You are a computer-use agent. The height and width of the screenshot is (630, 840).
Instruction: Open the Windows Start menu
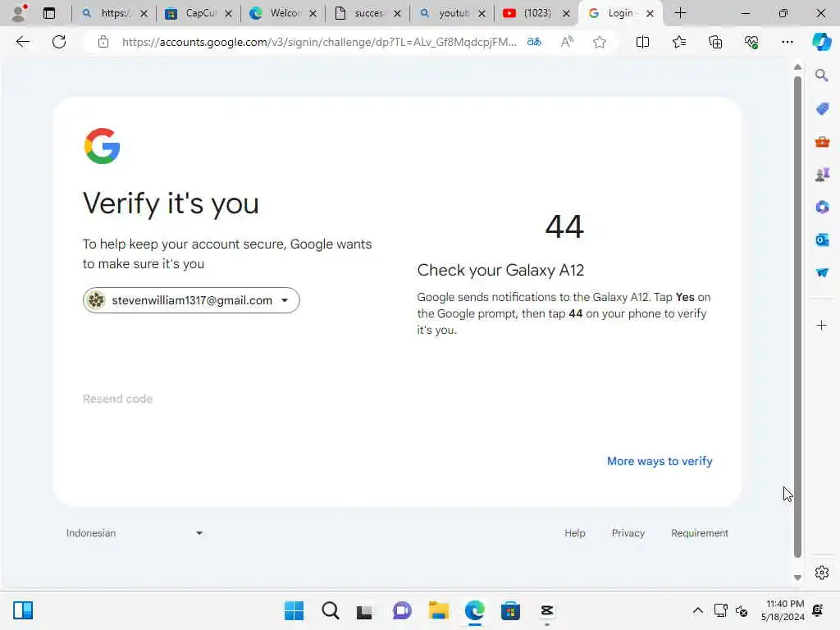(294, 610)
